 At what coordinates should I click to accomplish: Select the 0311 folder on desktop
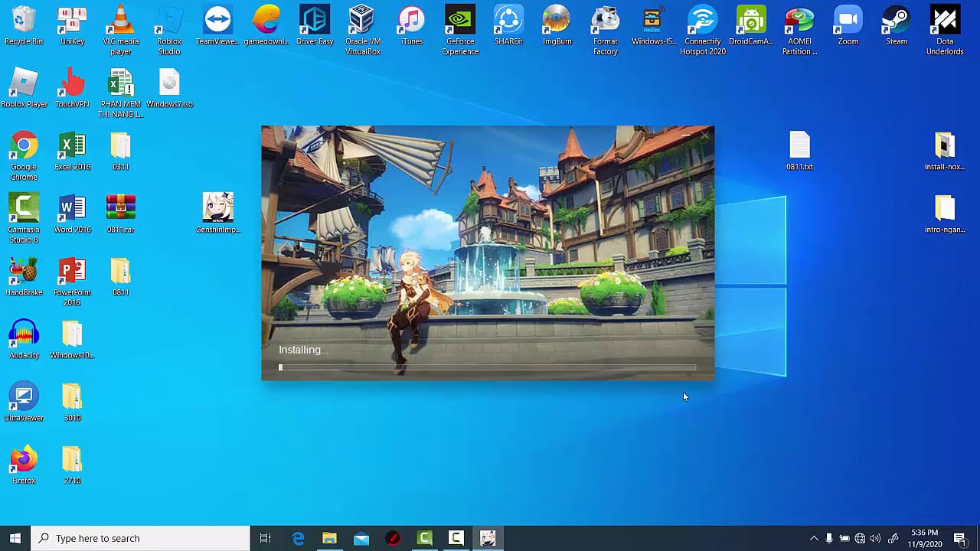120,151
